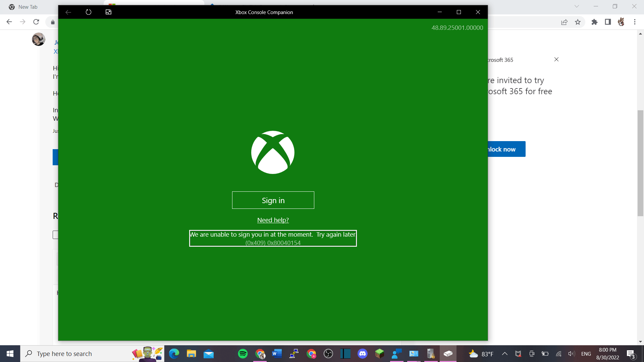The height and width of the screenshot is (362, 644).
Task: Click the sign-in error message box
Action: (x=273, y=238)
